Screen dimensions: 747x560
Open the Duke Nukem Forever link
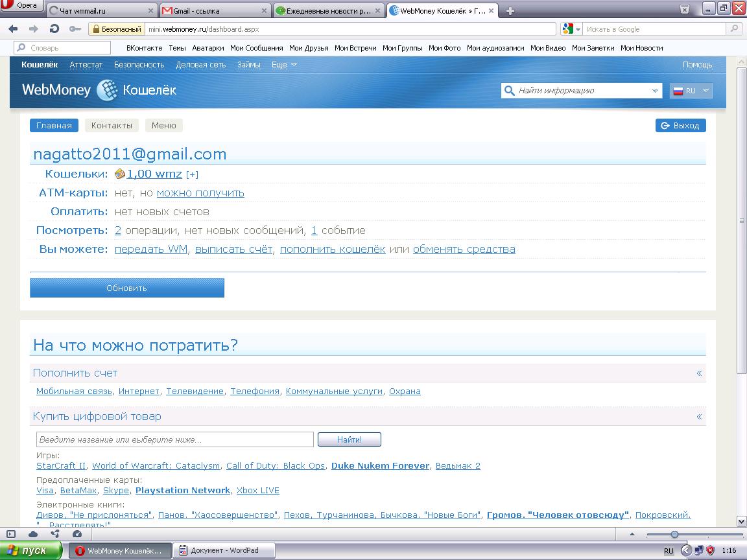click(380, 466)
